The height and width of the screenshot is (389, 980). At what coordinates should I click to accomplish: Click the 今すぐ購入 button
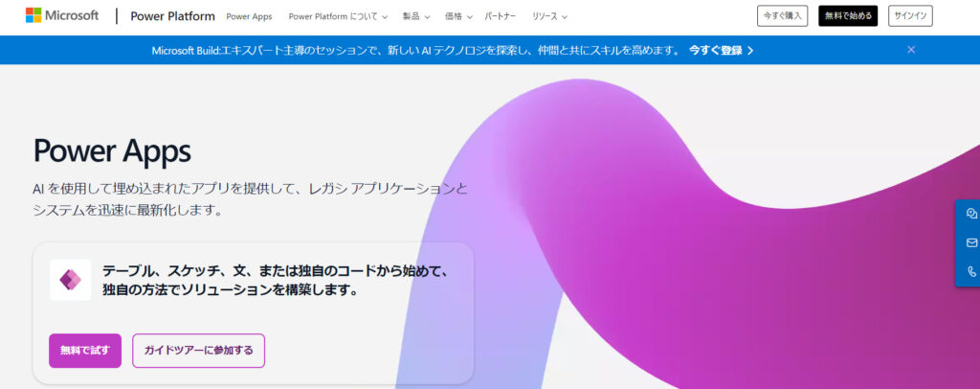[x=782, y=16]
